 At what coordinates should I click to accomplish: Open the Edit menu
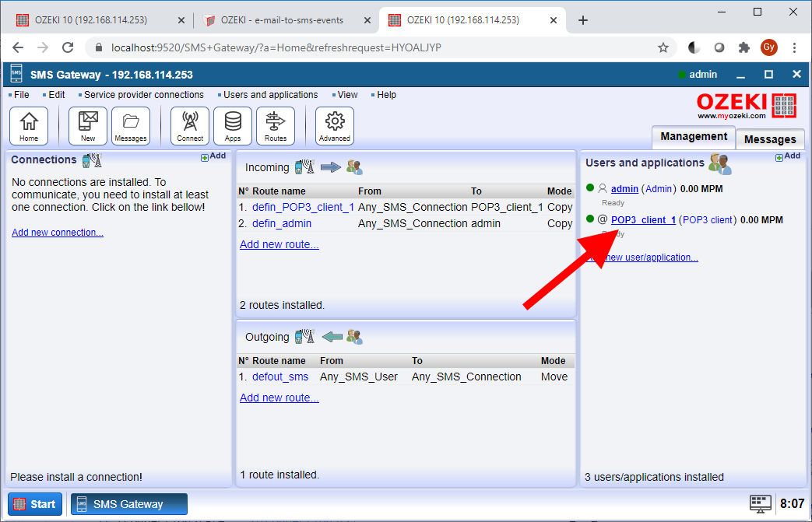(x=57, y=95)
